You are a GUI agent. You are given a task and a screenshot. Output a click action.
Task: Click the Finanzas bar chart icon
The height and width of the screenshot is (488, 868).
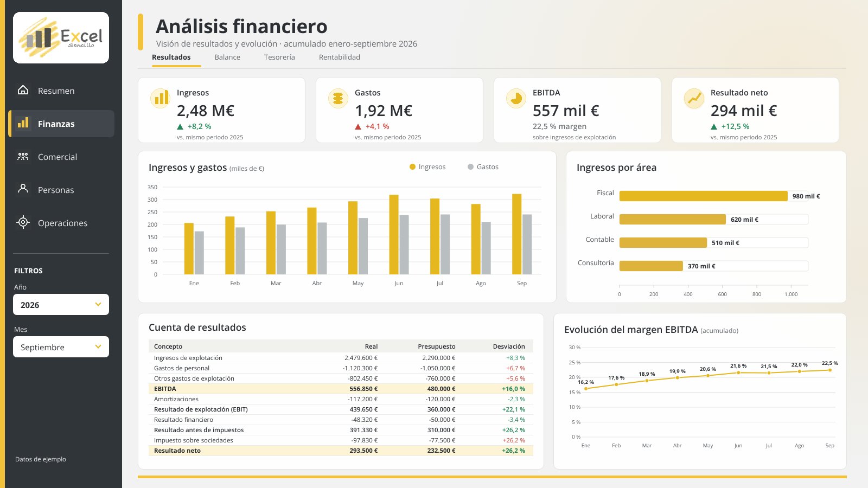click(x=23, y=123)
